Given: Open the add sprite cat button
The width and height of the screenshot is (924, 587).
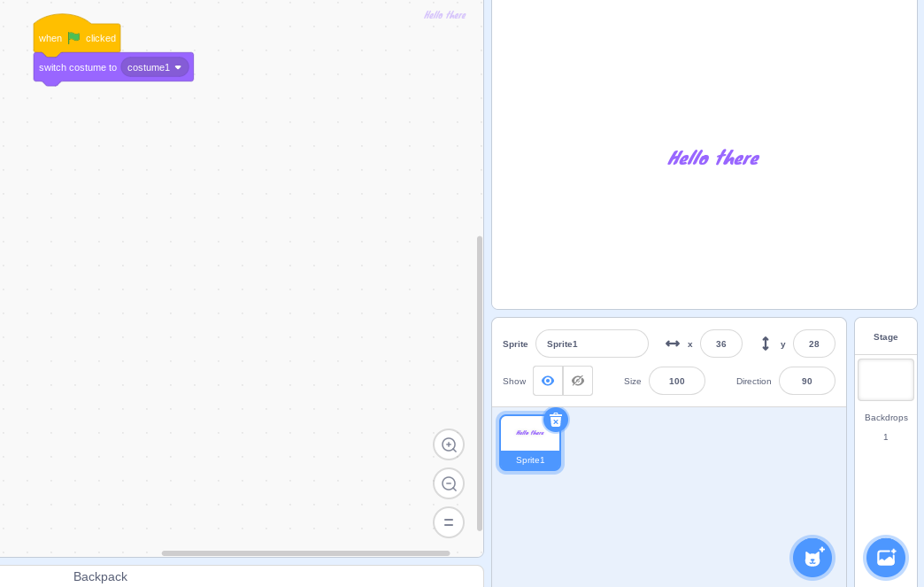Looking at the screenshot, I should tap(812, 557).
